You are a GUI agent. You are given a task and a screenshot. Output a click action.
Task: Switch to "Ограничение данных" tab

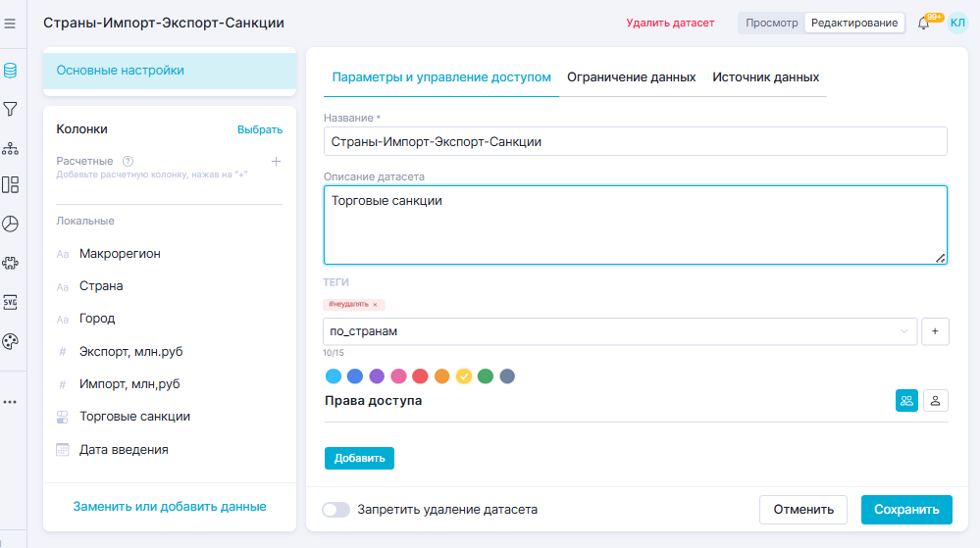[632, 77]
